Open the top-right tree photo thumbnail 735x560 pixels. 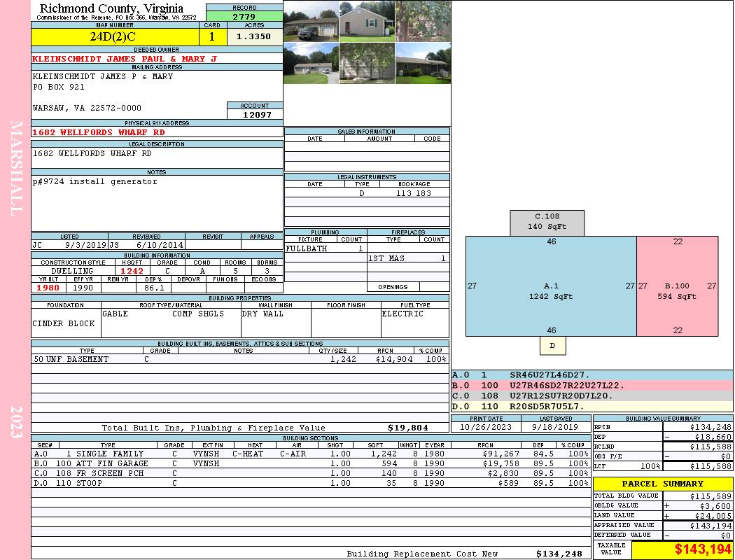(423, 21)
